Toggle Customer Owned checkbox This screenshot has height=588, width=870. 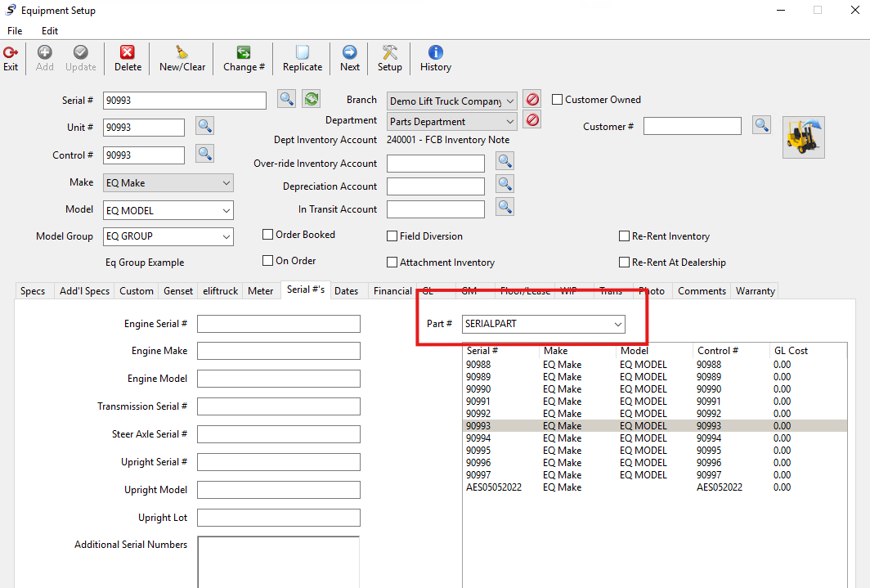click(x=557, y=100)
